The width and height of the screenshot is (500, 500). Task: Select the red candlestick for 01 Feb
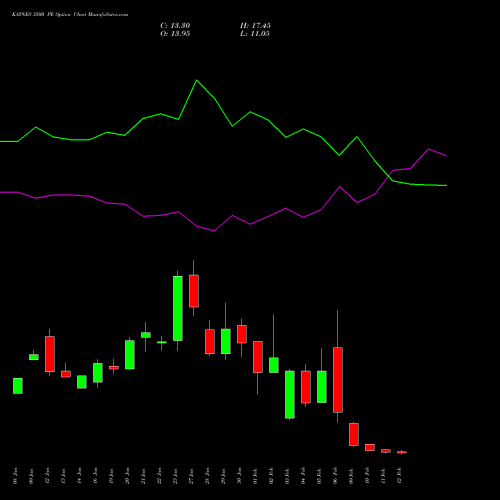[258, 357]
